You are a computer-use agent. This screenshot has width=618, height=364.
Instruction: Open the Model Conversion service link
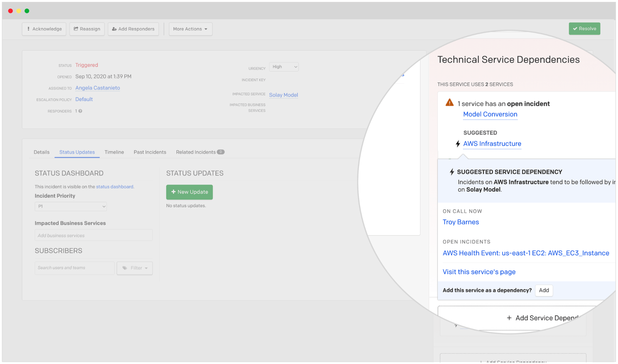[x=490, y=114]
